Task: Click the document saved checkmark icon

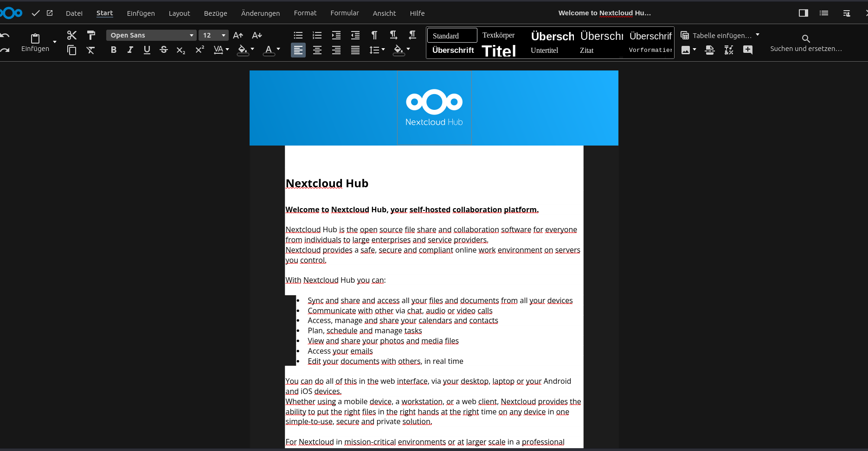Action: (36, 13)
